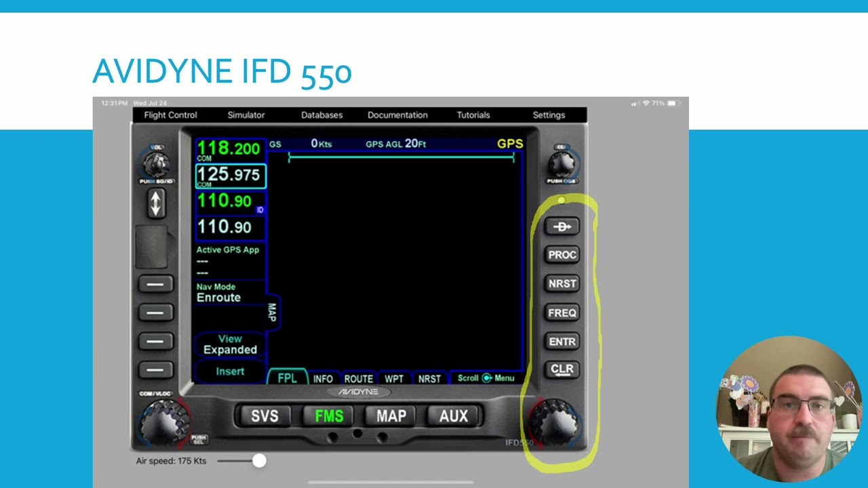Select the MAP page function key
This screenshot has height=488, width=868.
[391, 416]
